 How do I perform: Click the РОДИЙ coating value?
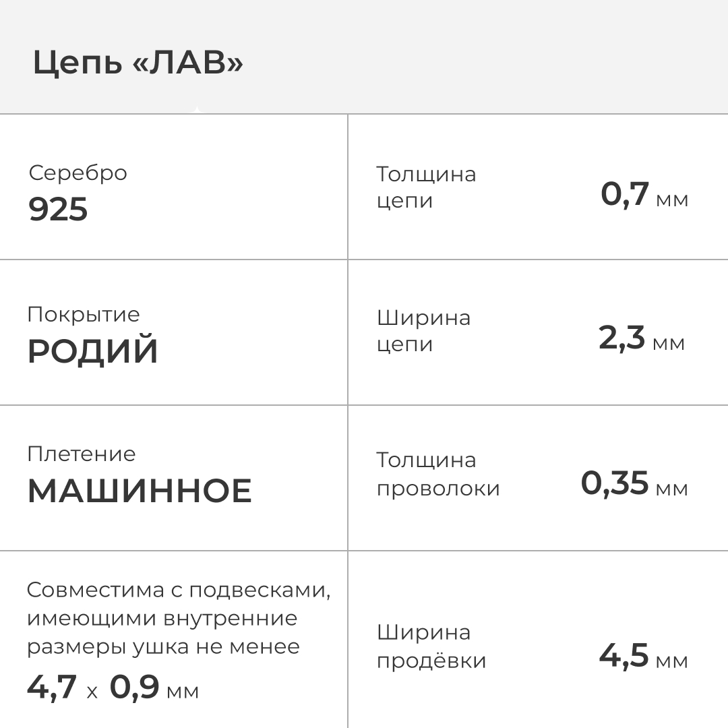coord(92,352)
